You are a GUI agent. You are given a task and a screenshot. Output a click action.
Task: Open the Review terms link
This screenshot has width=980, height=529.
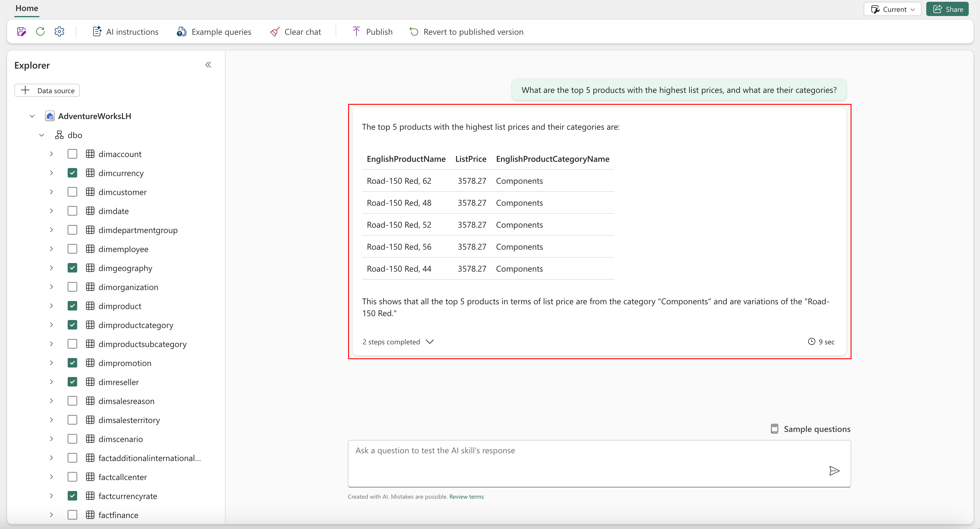tap(467, 497)
